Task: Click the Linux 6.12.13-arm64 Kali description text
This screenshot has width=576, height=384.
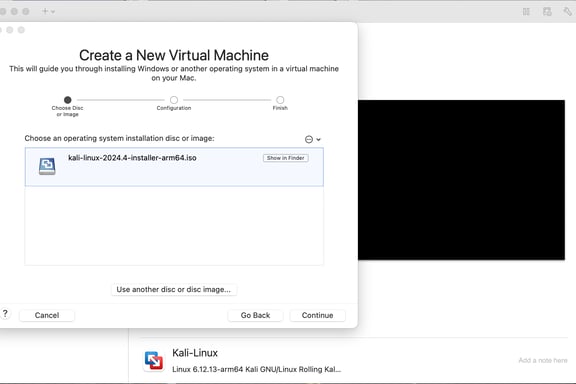Action: click(256, 369)
